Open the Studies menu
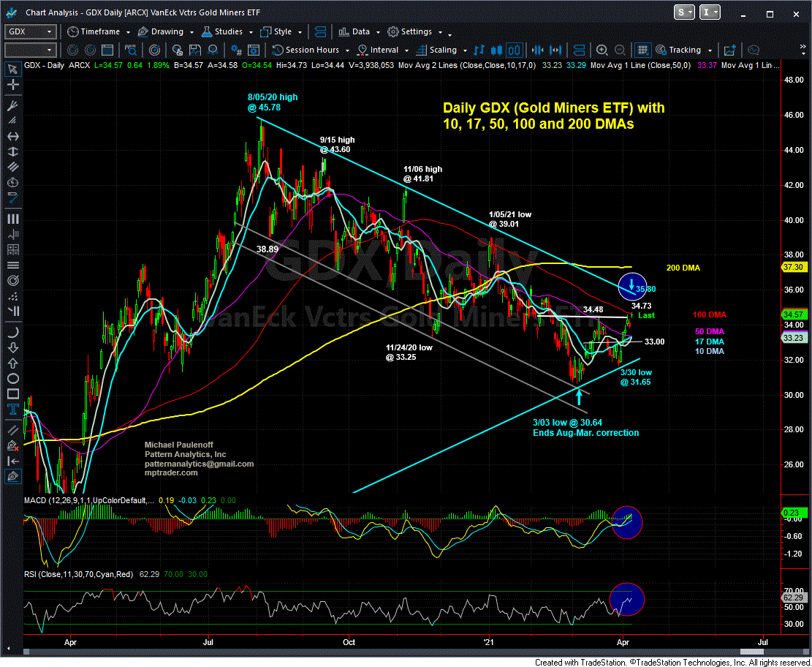 point(227,32)
